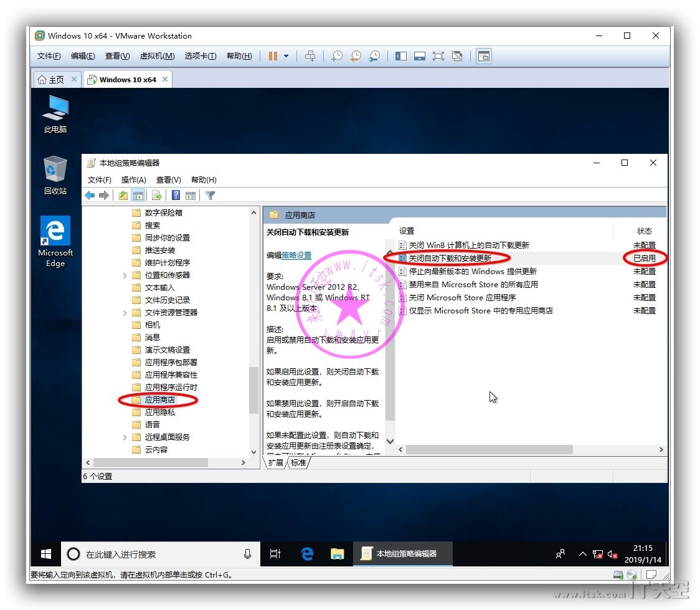Open help from the Group Policy Editor toolbar
Image resolution: width=700 pixels, height=610 pixels.
pyautogui.click(x=176, y=195)
